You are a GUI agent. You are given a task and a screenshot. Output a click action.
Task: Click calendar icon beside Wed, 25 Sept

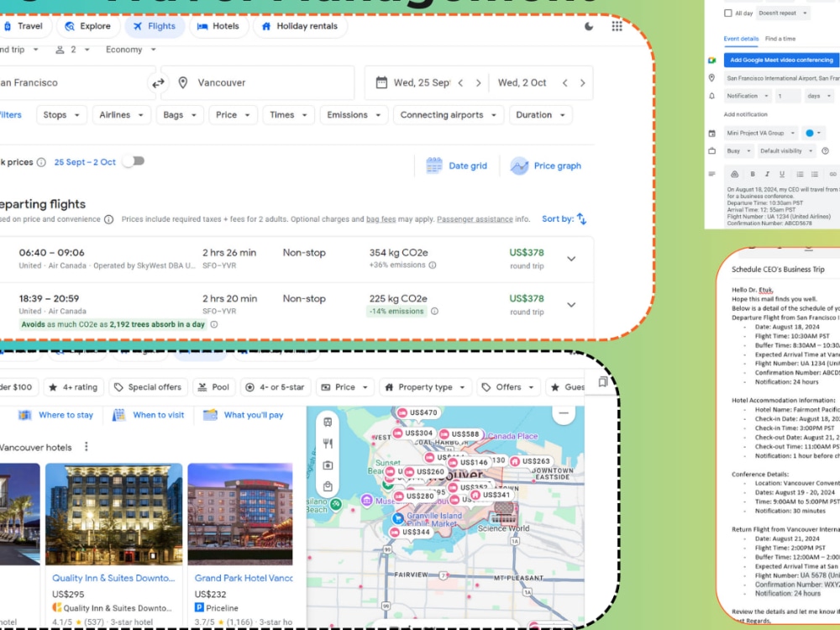coord(381,82)
